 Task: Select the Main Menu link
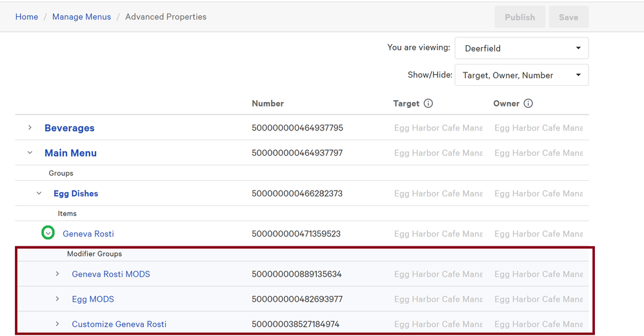pos(70,153)
